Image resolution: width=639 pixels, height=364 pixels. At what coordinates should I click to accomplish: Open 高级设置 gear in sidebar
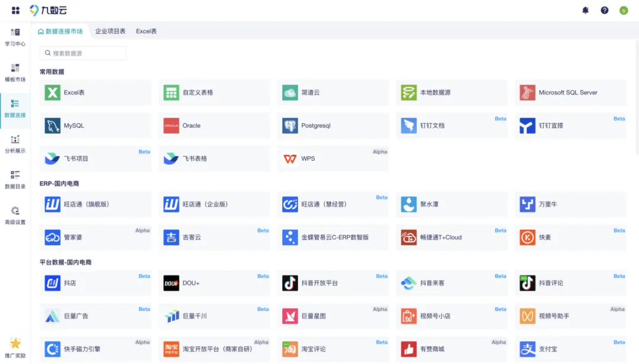click(15, 215)
